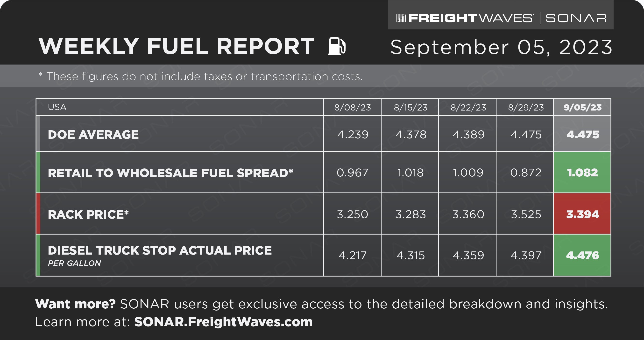This screenshot has height=340, width=644.
Task: Select Retail to Wholesale Fuel Spread label
Action: (170, 173)
